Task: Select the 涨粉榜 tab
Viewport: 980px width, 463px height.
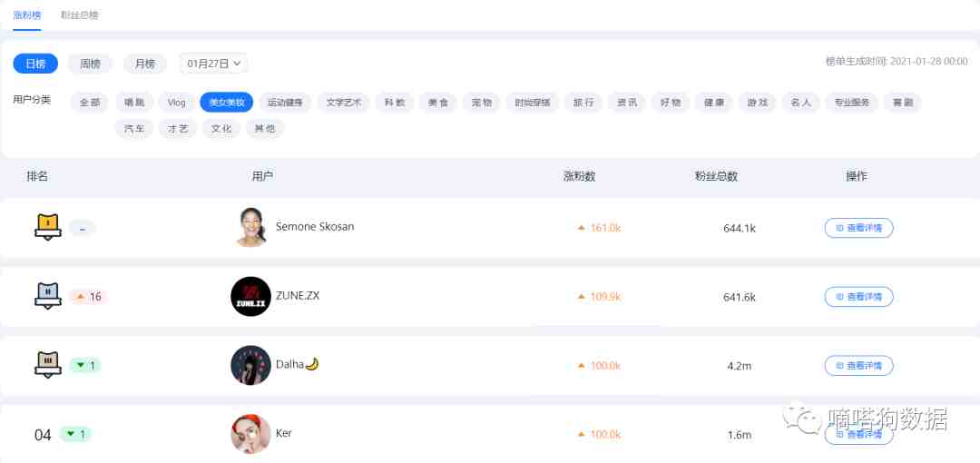Action: tap(27, 15)
